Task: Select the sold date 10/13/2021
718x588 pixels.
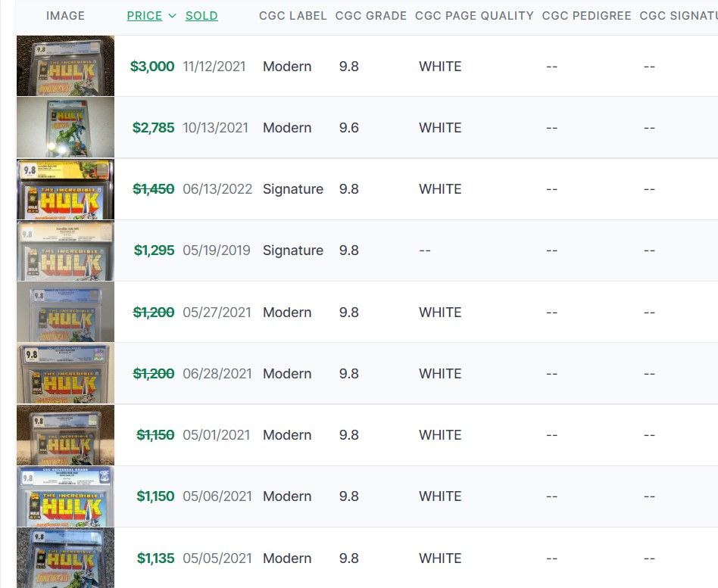Action: [215, 128]
